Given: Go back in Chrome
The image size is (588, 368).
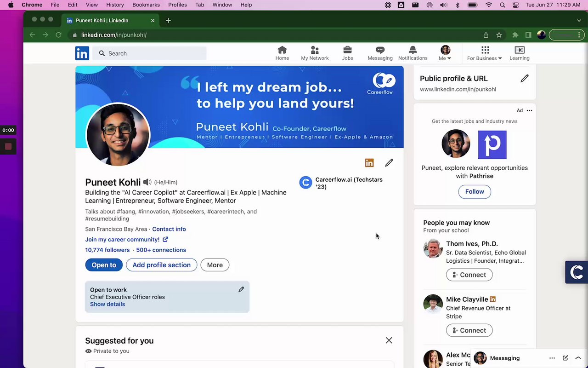Looking at the screenshot, I should click(x=32, y=35).
